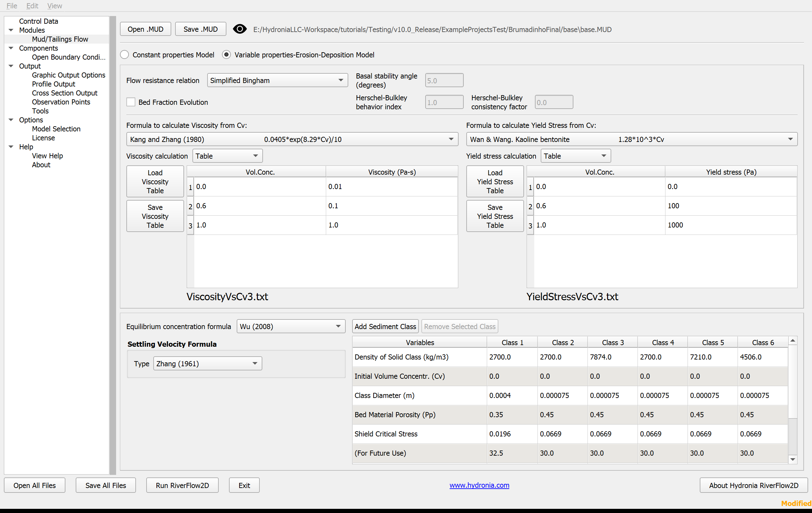The image size is (812, 513).
Task: Click Class 1 Class Diameter cell 0.0004
Action: (x=512, y=395)
